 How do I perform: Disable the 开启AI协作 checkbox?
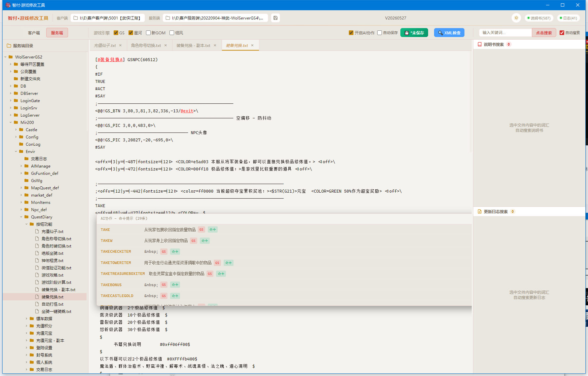[x=351, y=33]
